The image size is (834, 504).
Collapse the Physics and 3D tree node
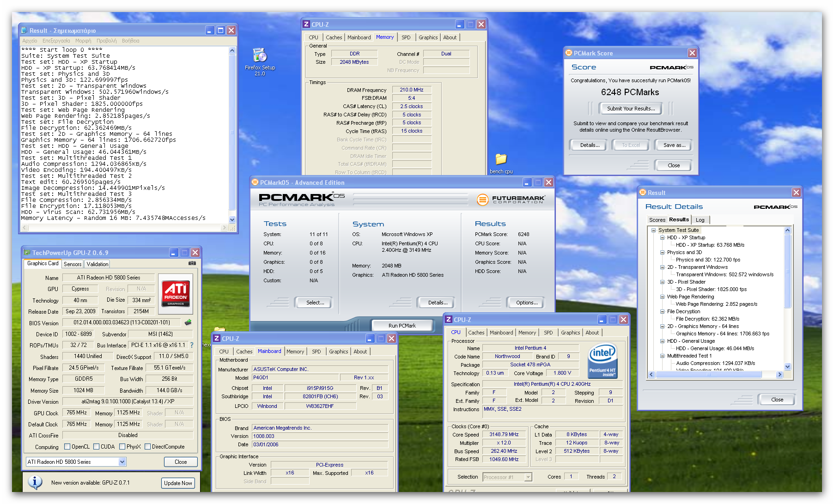click(x=663, y=252)
